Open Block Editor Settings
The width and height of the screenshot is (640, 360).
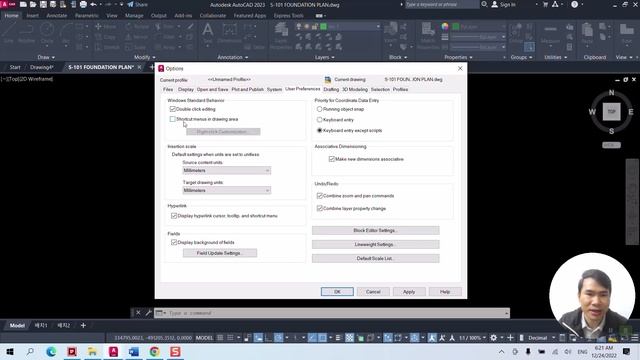(x=376, y=231)
